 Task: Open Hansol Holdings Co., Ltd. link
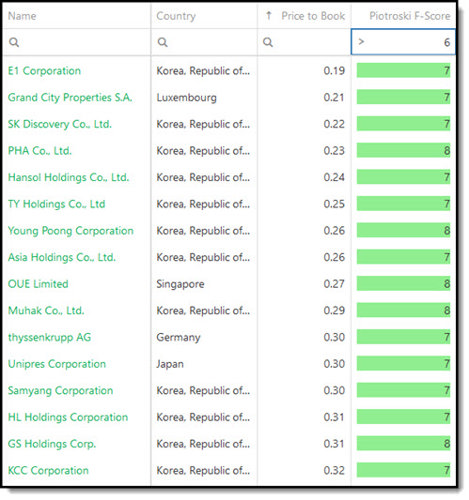pos(68,177)
